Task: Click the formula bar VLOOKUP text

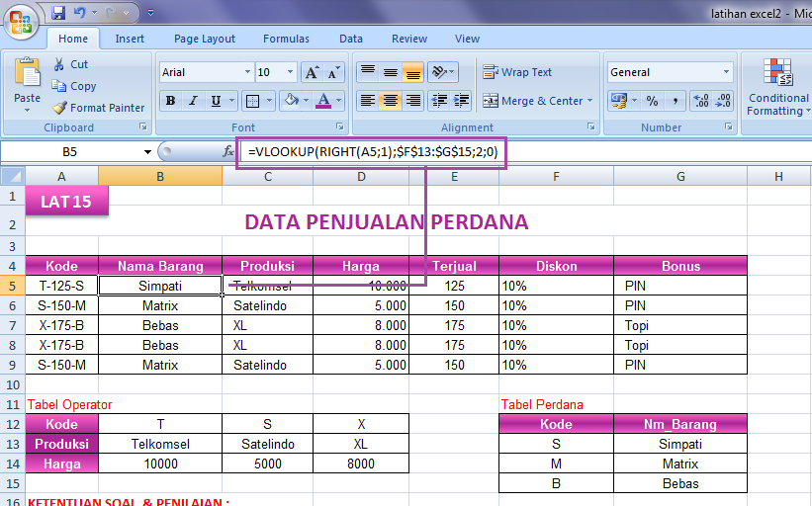Action: (x=373, y=151)
